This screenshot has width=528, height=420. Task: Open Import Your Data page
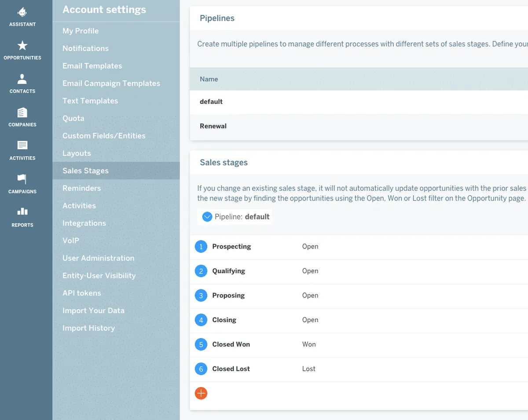[x=93, y=310]
